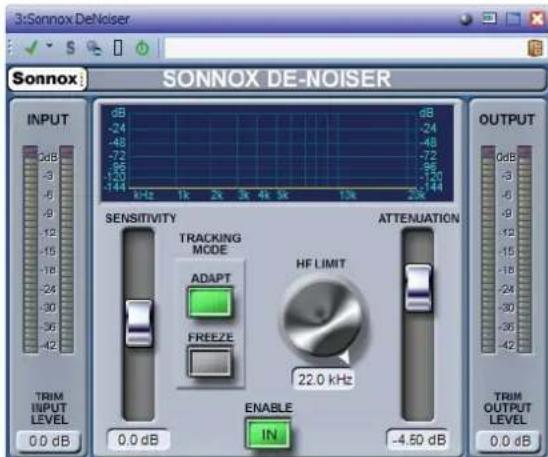Screen dimensions: 548x457
Task: Click the Sensitivity fader handle
Action: 139,323
